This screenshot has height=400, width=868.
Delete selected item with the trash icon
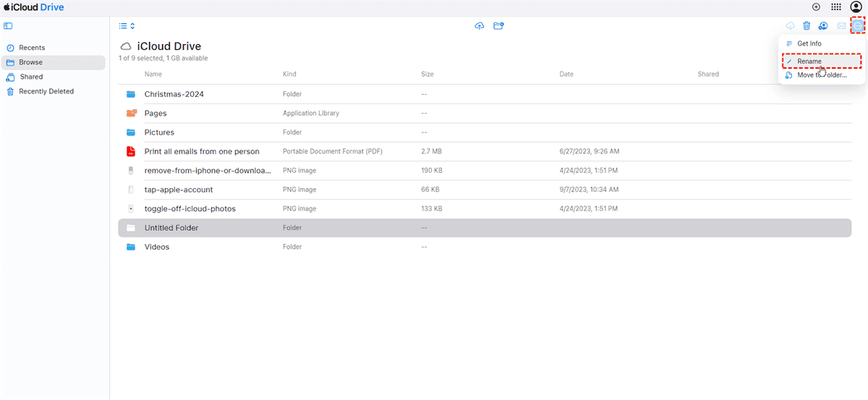tap(807, 26)
